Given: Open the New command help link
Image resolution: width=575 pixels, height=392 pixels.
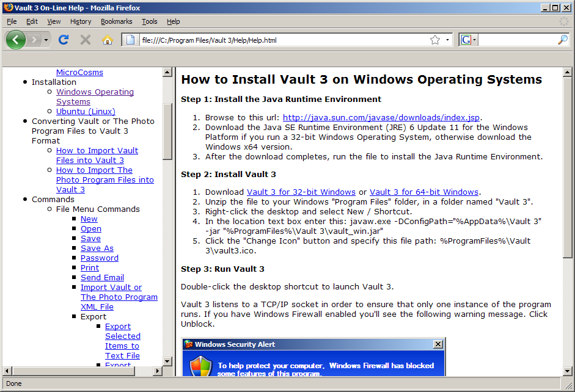Looking at the screenshot, I should pyautogui.click(x=89, y=219).
